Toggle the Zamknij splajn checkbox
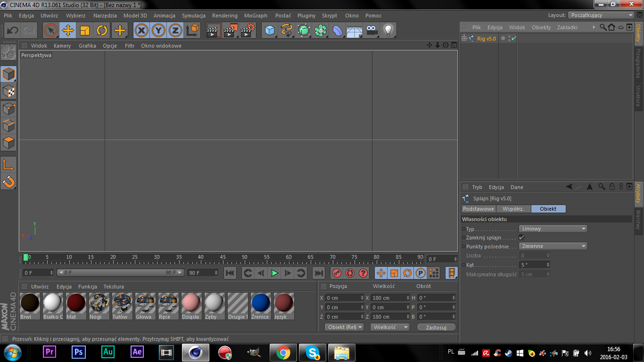 522,238
